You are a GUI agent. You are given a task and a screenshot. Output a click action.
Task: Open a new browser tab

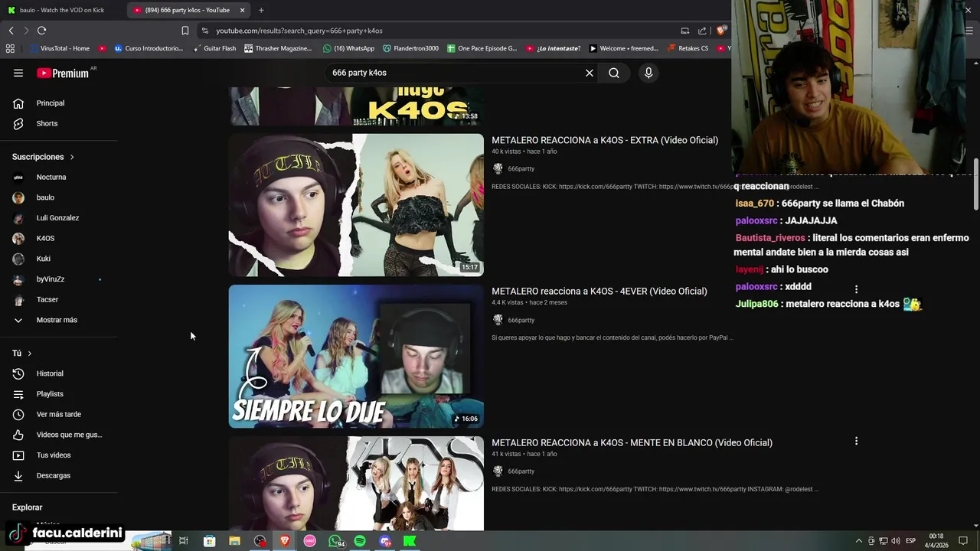(261, 10)
